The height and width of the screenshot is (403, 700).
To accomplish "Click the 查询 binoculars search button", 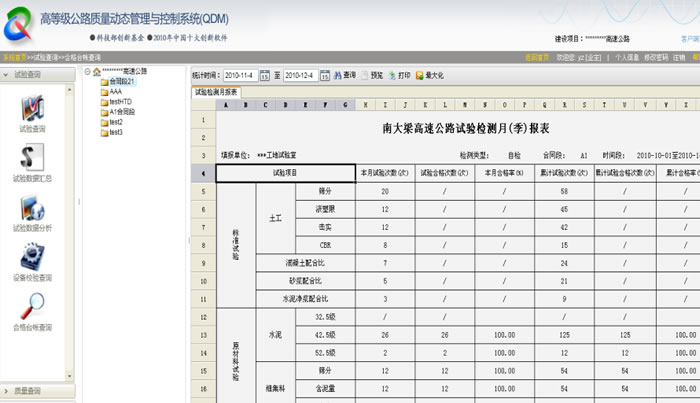I will tap(344, 75).
